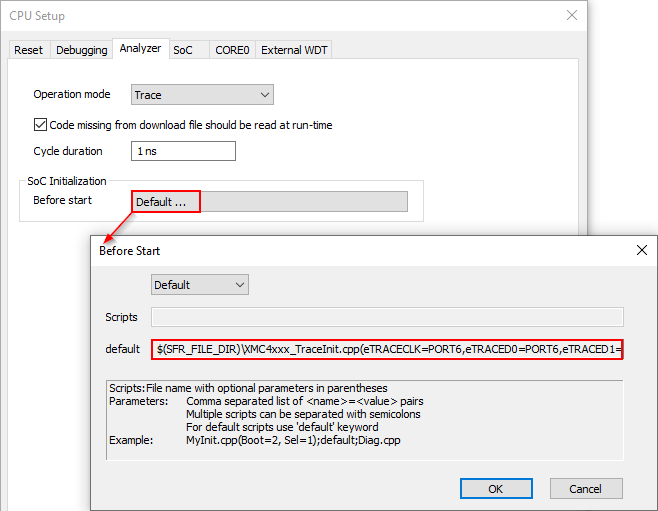
Task: Switch to the Reset tab
Action: tap(29, 50)
